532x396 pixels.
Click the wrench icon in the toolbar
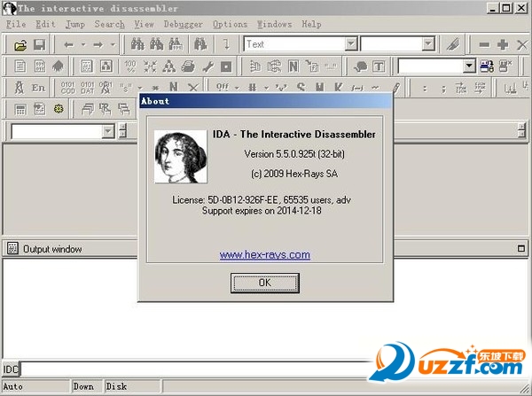207,66
